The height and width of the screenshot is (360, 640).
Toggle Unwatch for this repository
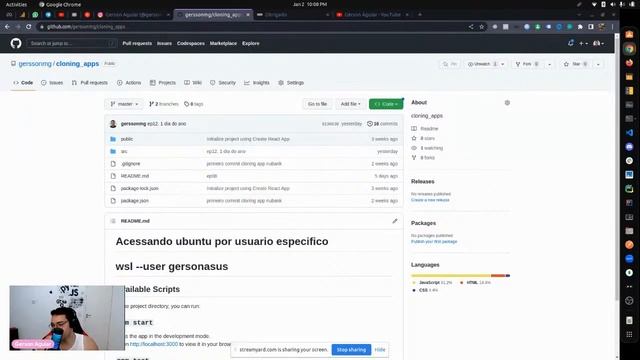[482, 64]
